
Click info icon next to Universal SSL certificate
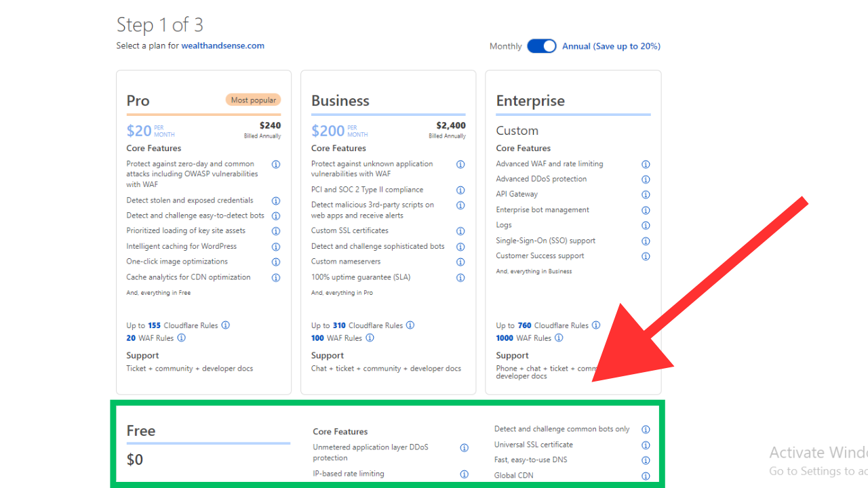(645, 445)
